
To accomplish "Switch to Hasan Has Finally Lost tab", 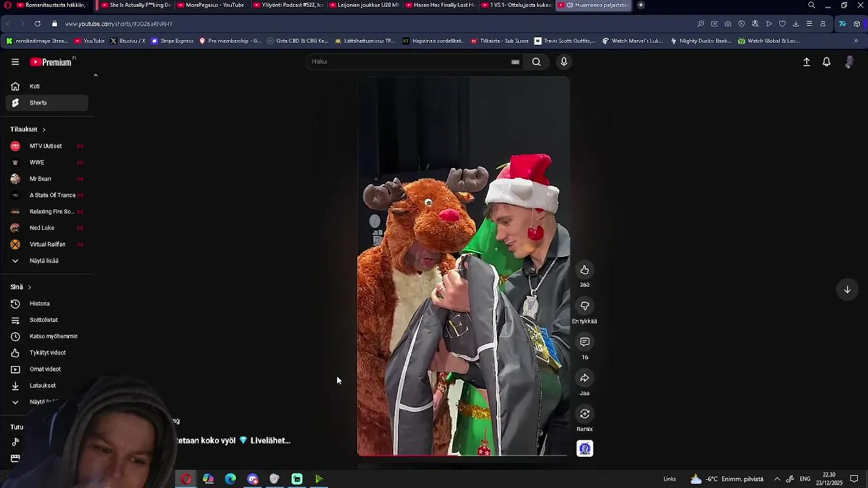I will (439, 5).
